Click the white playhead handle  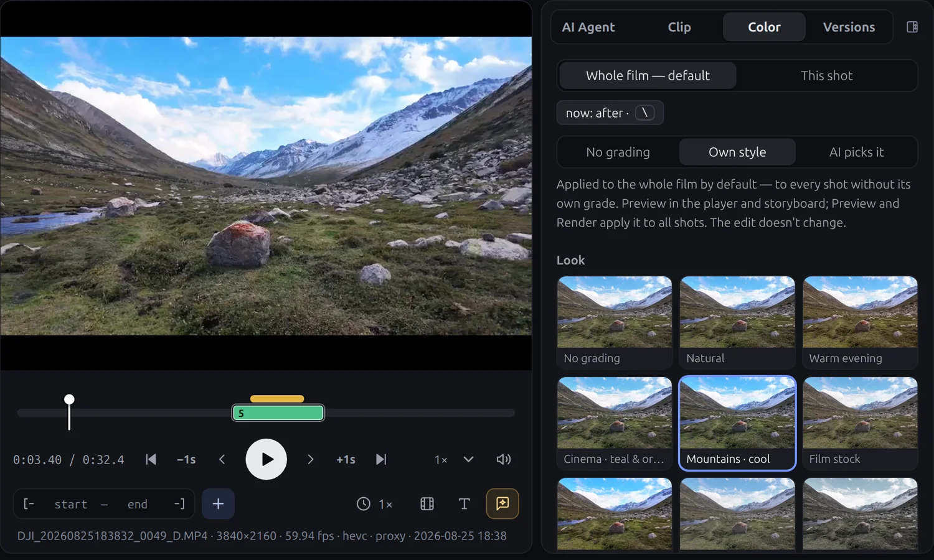point(69,399)
